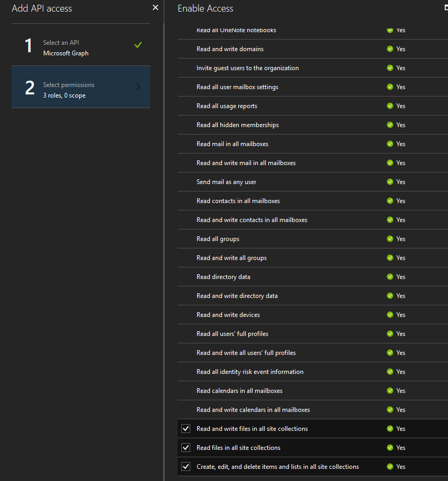Maximize the Enable Access blade
The width and height of the screenshot is (448, 481).
(x=445, y=8)
